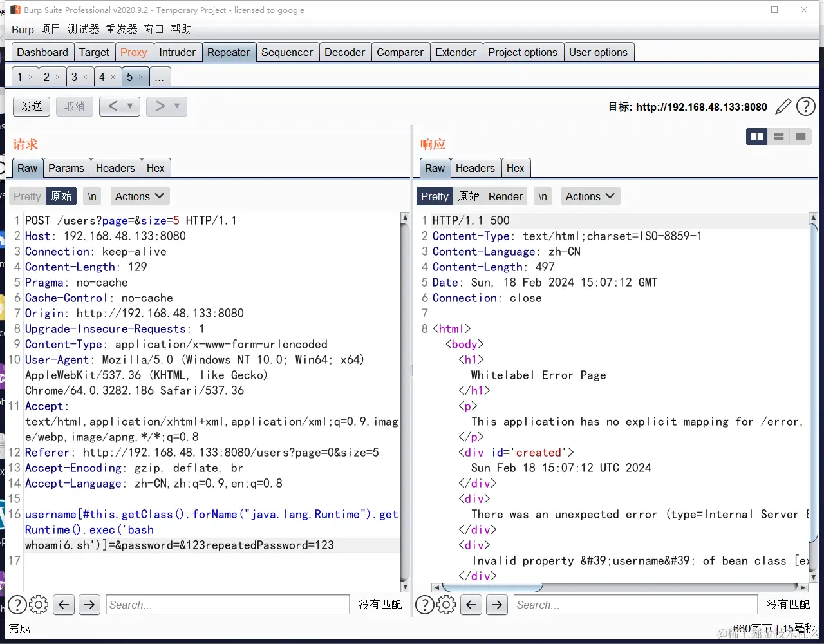Screen dimensions: 824x644
Task: Open history forward dropdown arrow
Action: pyautogui.click(x=178, y=106)
